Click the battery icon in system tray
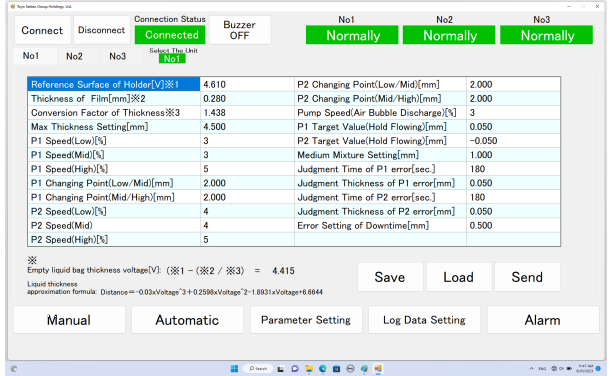Image resolution: width=612 pixels, height=376 pixels. tap(569, 369)
